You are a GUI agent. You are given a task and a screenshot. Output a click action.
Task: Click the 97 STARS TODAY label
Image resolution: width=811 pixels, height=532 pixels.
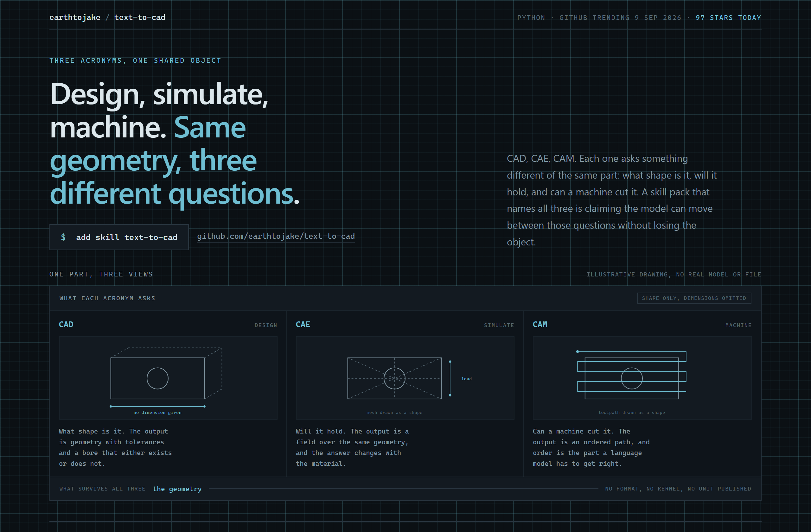click(x=728, y=18)
